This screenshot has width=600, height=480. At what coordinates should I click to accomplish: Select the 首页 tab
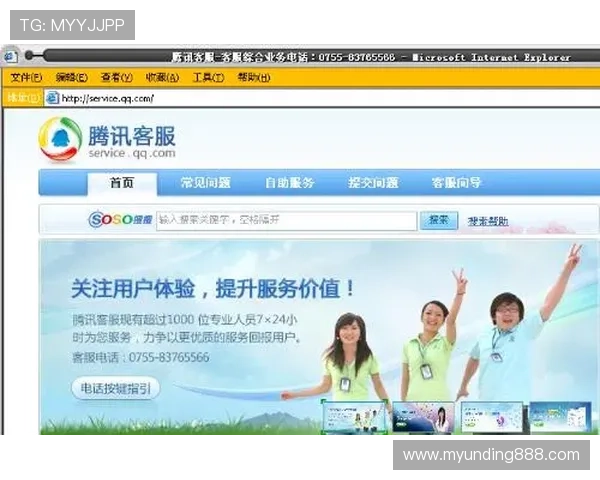coord(122,184)
